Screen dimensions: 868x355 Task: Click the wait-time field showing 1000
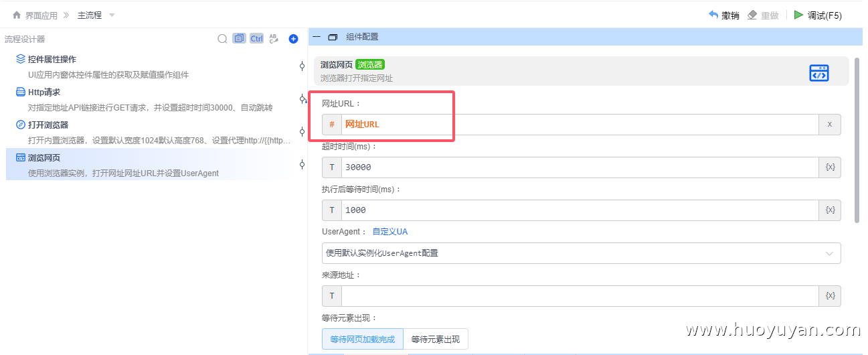click(x=580, y=210)
